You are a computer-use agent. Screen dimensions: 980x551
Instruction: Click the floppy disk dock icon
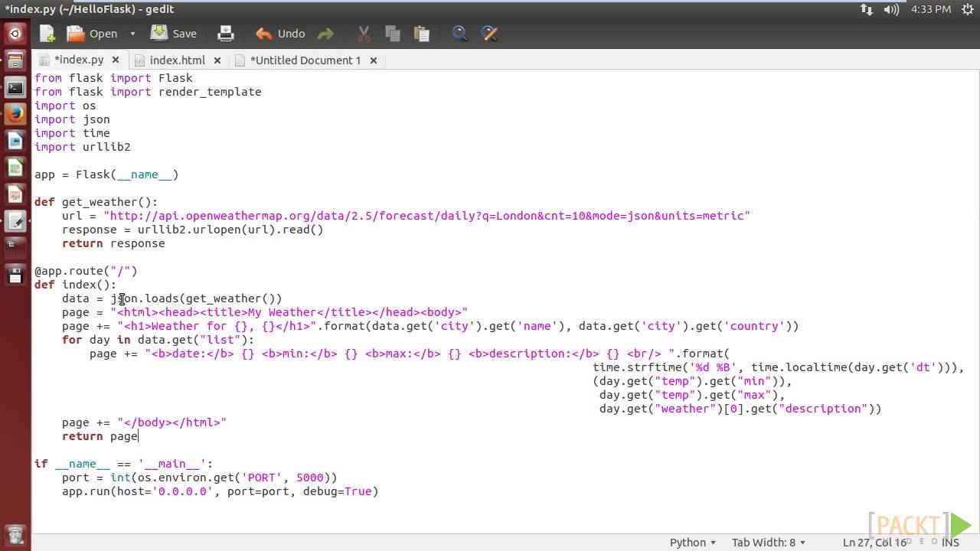[15, 275]
